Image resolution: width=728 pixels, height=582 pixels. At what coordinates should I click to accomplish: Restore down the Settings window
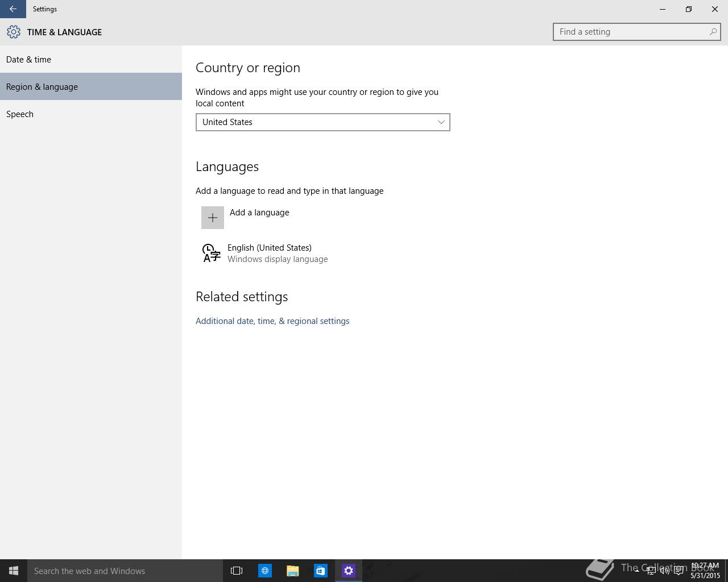tap(689, 9)
